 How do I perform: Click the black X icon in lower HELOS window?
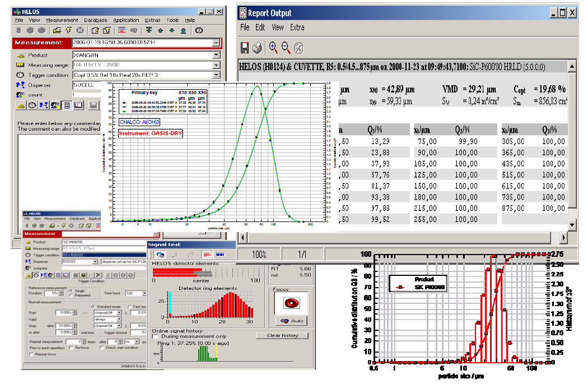98,275
